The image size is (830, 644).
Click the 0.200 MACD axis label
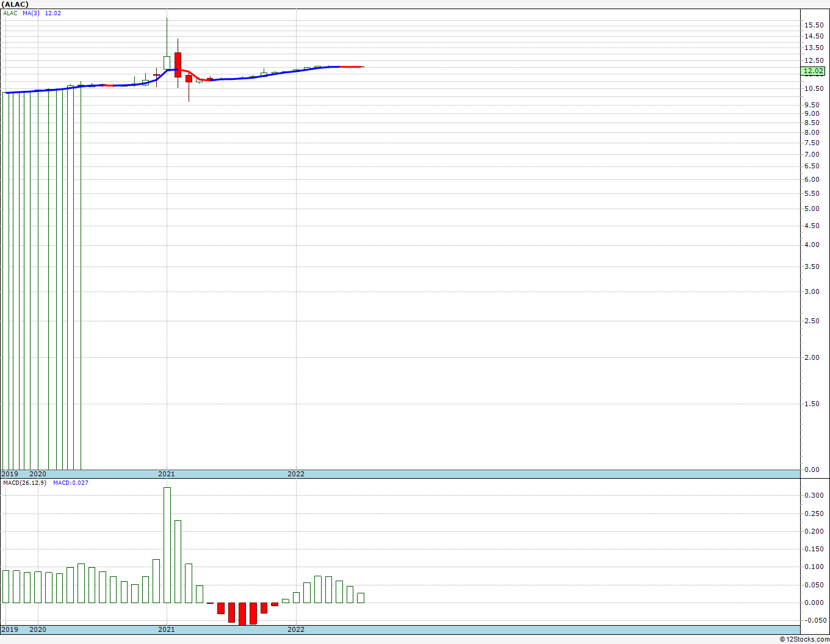[x=814, y=531]
